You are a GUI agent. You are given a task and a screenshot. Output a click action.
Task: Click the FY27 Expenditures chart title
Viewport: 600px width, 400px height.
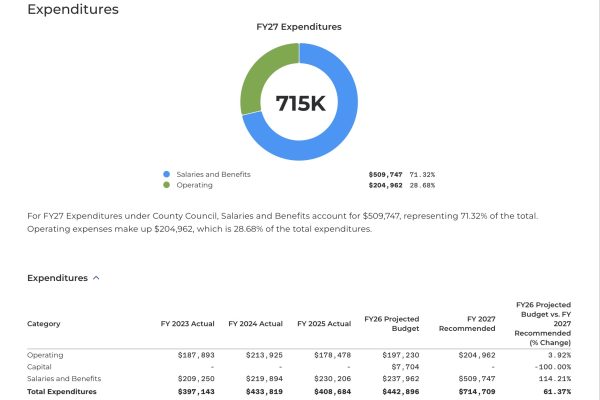(300, 27)
